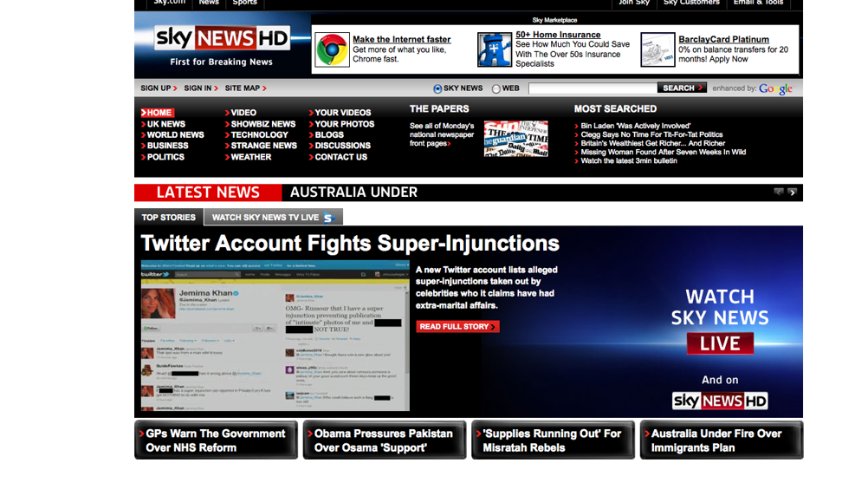Click the Search button
Viewport: 868px width, 483px height.
click(682, 88)
